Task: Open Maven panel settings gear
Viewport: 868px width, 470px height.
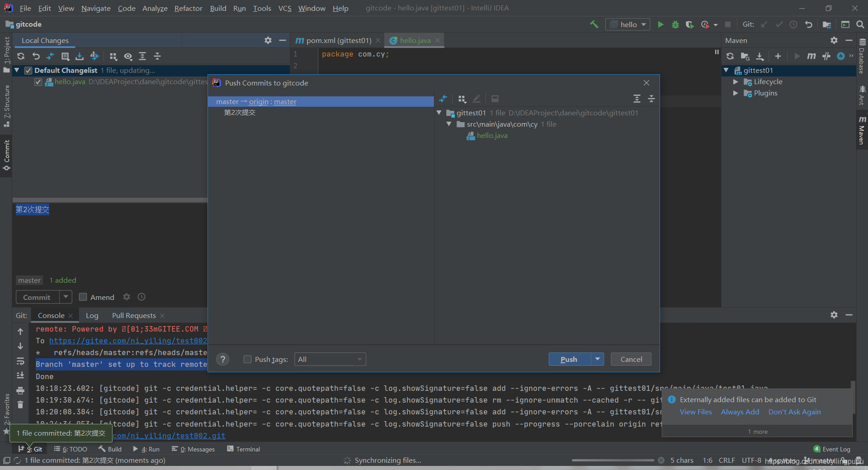Action: (x=834, y=40)
